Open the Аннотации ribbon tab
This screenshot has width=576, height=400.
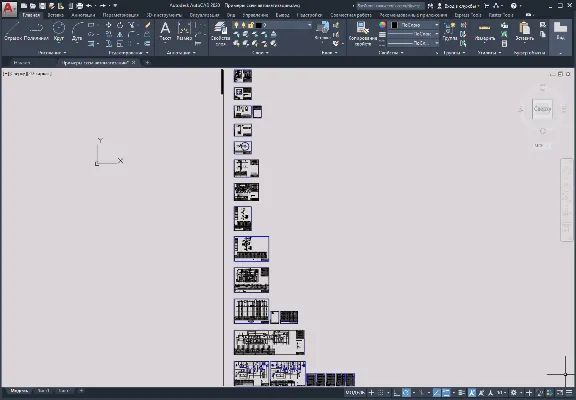tap(83, 15)
